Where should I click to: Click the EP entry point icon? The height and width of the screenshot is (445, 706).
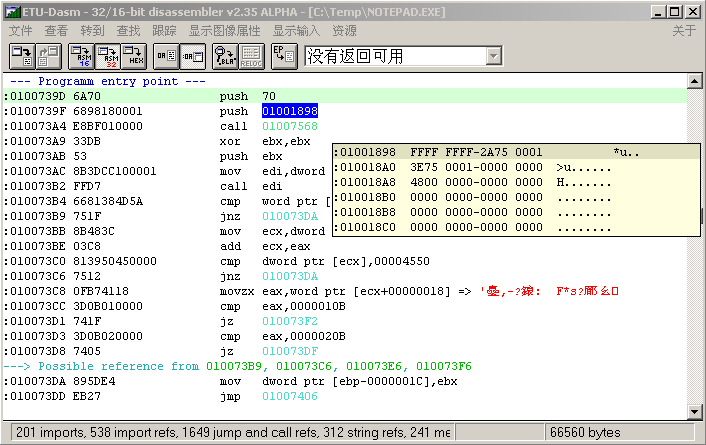click(284, 55)
